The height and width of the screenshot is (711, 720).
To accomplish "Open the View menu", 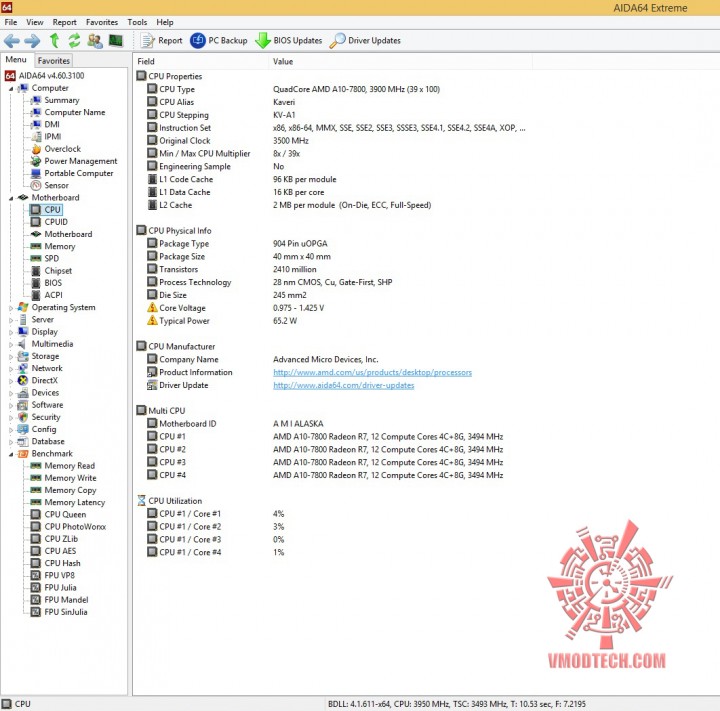I will pyautogui.click(x=34, y=22).
